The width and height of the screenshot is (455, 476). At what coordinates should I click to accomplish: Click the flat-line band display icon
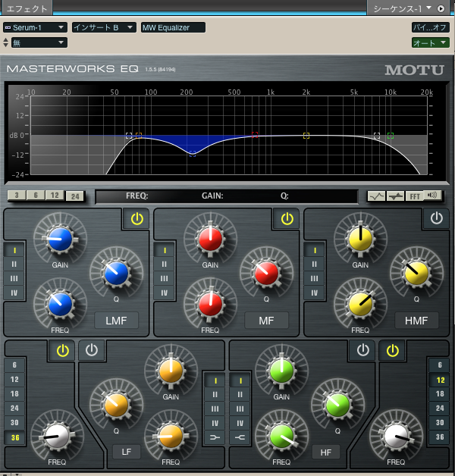[x=395, y=196]
